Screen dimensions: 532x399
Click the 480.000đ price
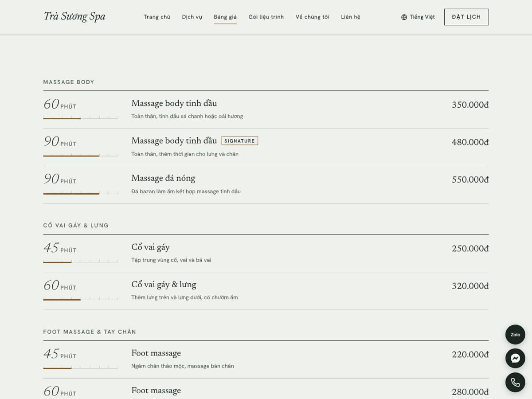470,142
